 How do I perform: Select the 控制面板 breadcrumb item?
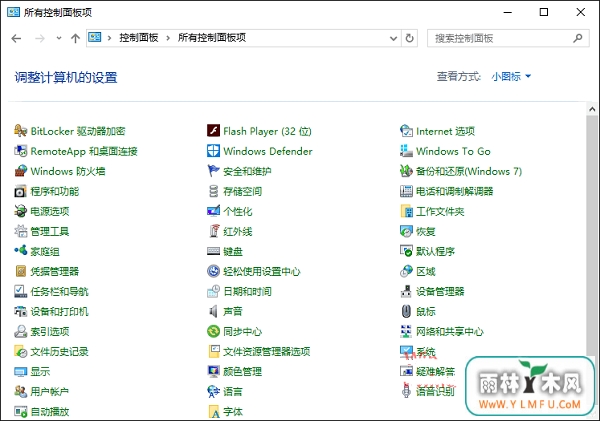[139, 38]
